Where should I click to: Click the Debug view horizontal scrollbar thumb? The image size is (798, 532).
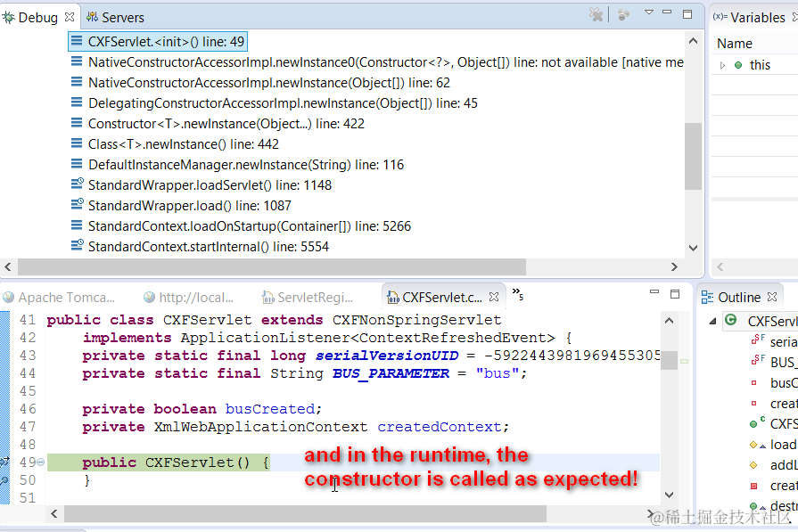(x=272, y=266)
